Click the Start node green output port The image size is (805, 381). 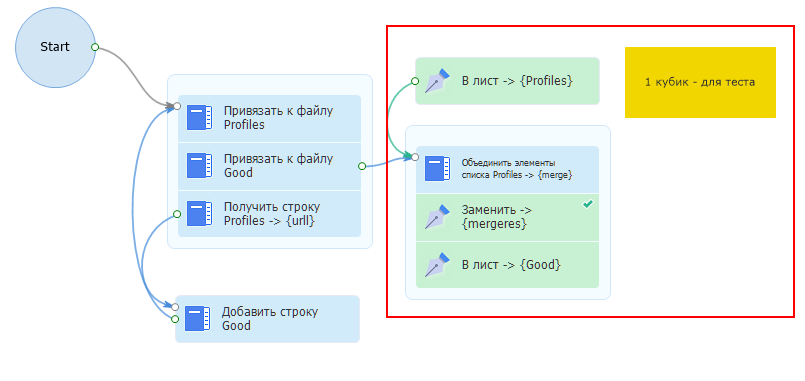point(95,47)
